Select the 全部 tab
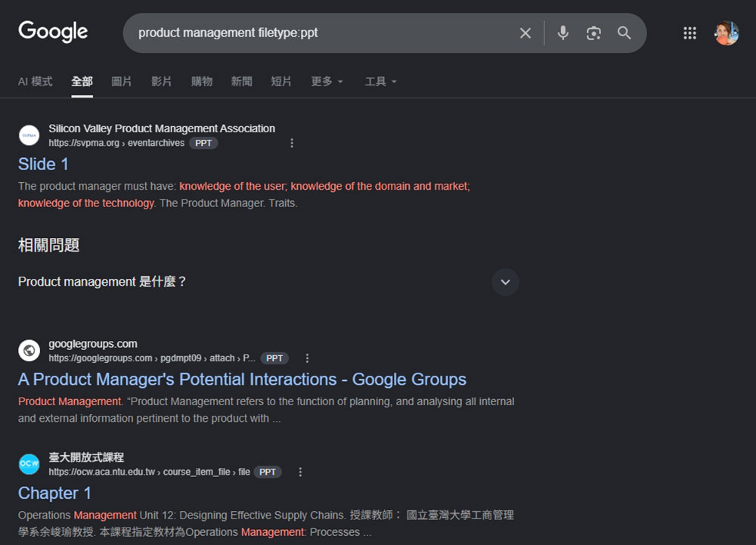This screenshot has height=545, width=756. point(82,82)
